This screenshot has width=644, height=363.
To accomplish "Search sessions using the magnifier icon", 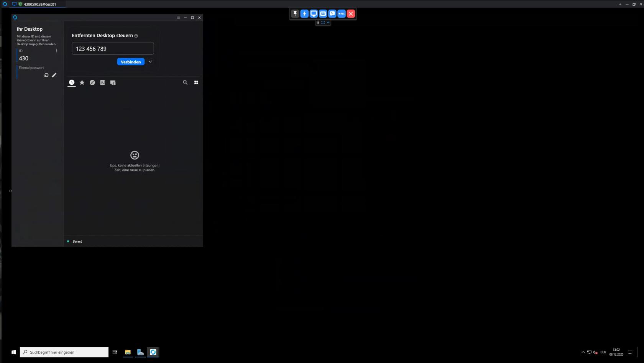I will tap(185, 82).
